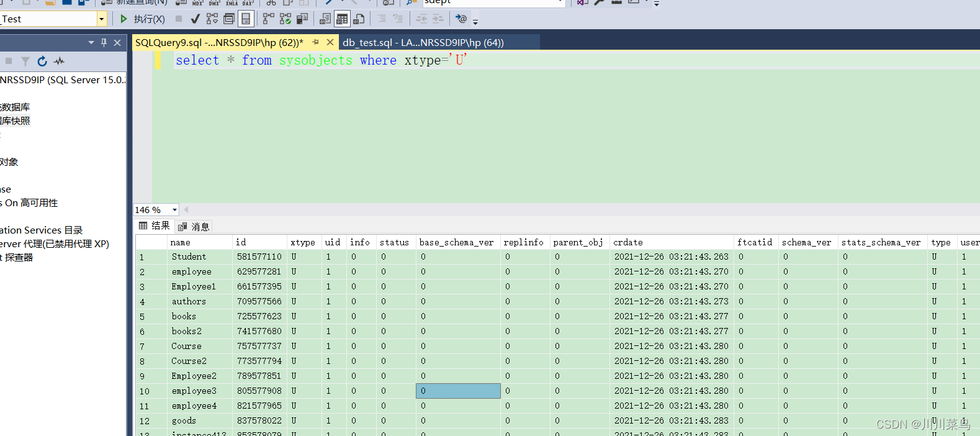Toggle Include Client Statistics icon

(x=302, y=19)
